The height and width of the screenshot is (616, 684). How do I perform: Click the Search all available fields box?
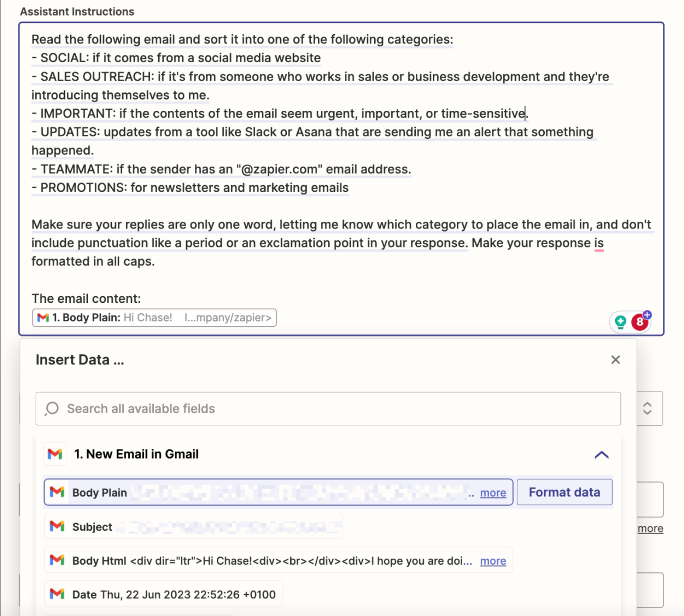coord(328,409)
